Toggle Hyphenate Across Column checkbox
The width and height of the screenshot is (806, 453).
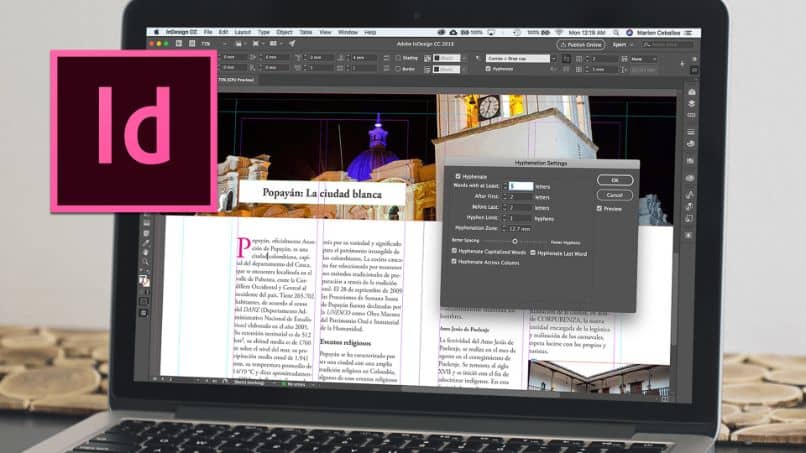click(x=455, y=261)
